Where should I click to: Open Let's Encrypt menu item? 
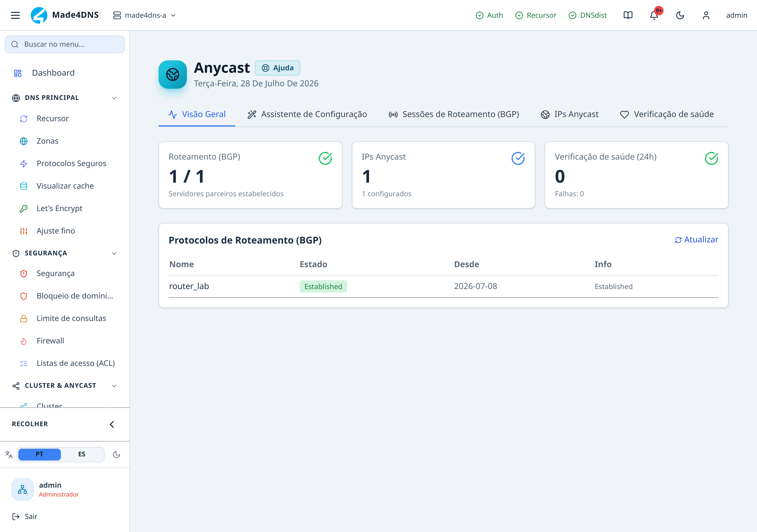pos(59,208)
